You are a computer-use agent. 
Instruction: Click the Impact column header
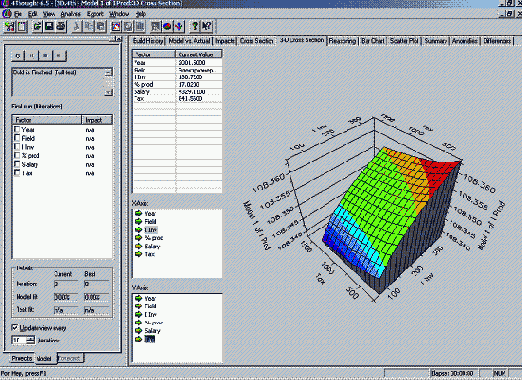(x=97, y=120)
